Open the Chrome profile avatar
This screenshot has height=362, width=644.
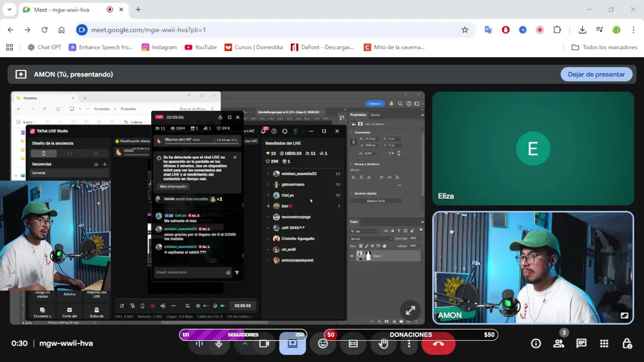click(616, 30)
